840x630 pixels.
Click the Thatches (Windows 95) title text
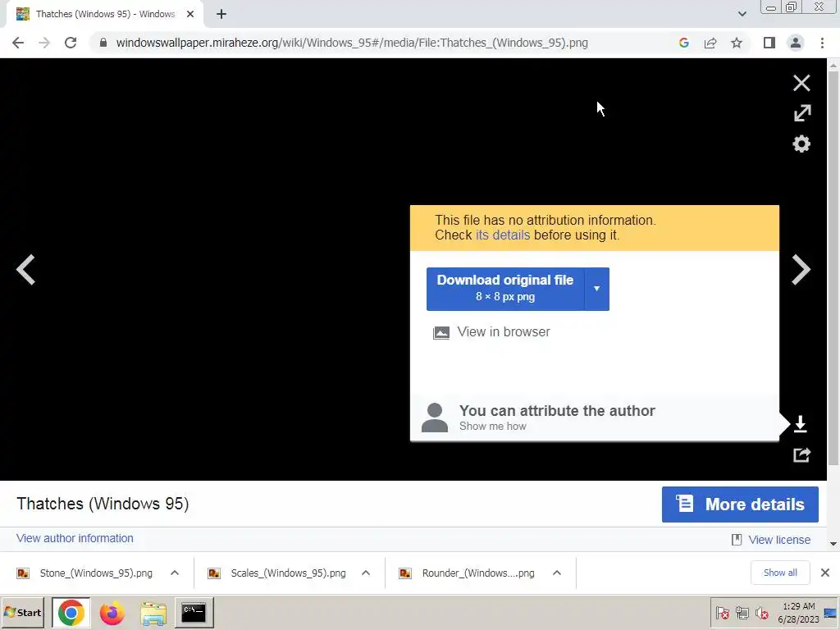click(x=103, y=504)
